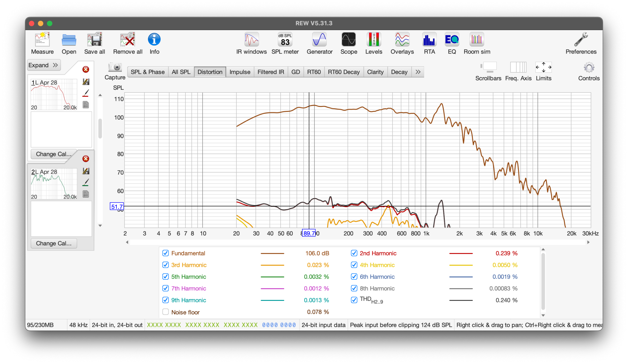Open the Info panel icon

(x=154, y=40)
